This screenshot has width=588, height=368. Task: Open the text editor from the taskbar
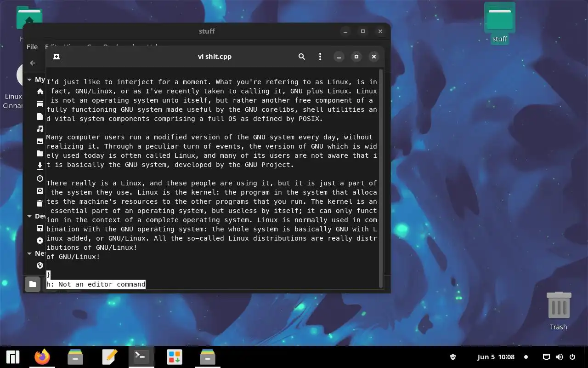click(x=109, y=357)
